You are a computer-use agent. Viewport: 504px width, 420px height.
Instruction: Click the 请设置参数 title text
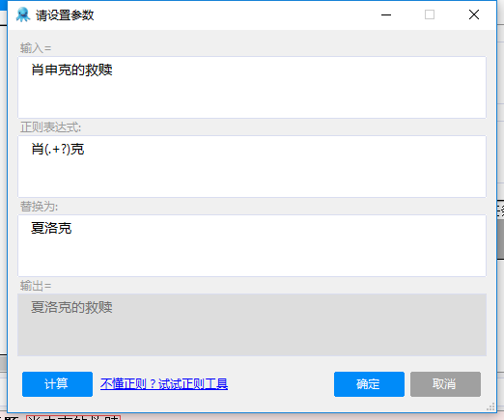click(65, 15)
